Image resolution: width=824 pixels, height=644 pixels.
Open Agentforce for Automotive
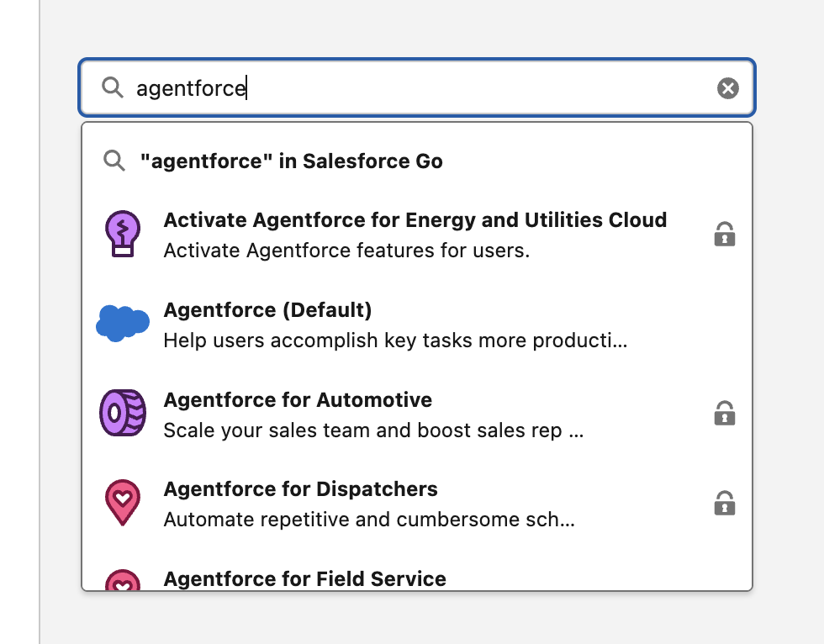(298, 400)
